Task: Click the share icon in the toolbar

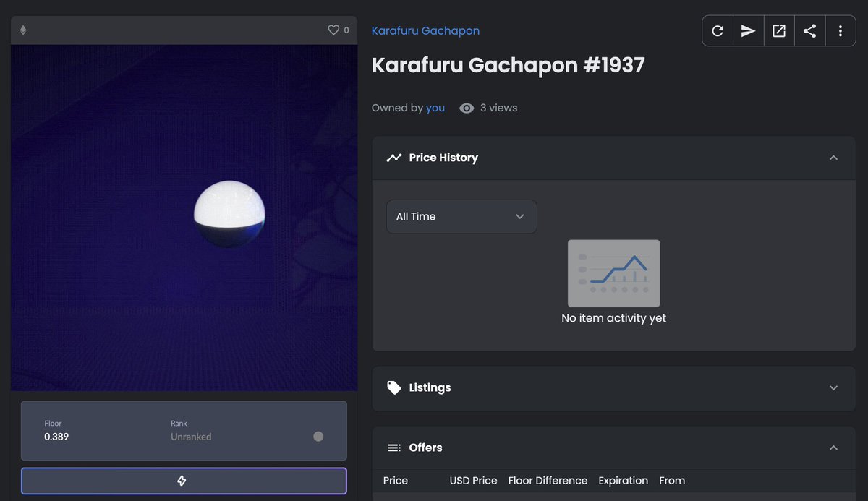Action: [x=809, y=30]
